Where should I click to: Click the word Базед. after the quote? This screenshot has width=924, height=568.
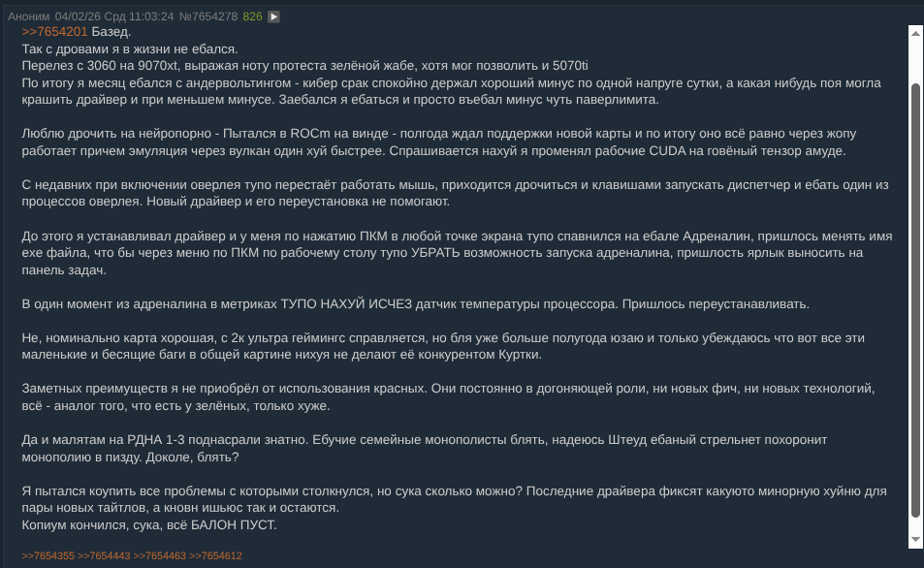[x=112, y=32]
